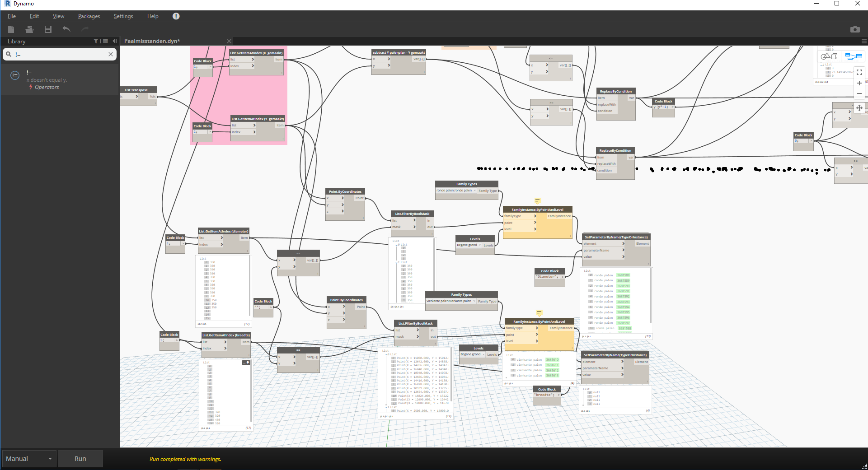This screenshot has height=470, width=868.
Task: Select the List.Transpose node header
Action: pos(138,90)
